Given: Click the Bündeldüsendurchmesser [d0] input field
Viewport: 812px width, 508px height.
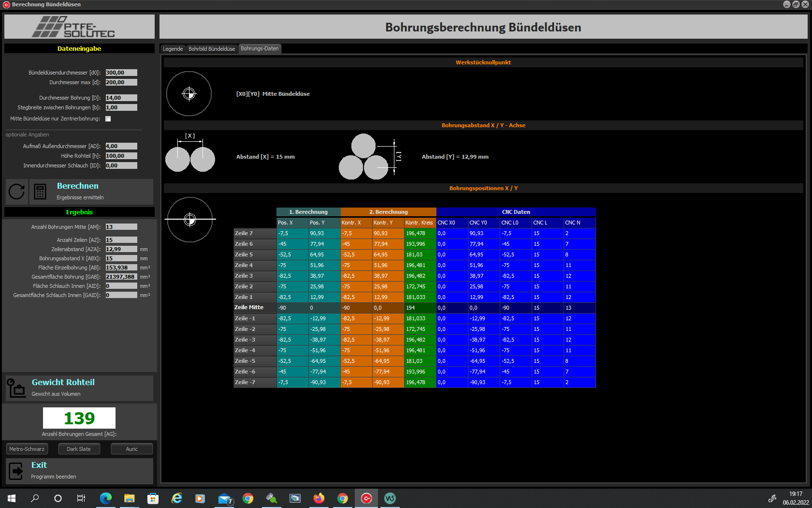Looking at the screenshot, I should 121,73.
